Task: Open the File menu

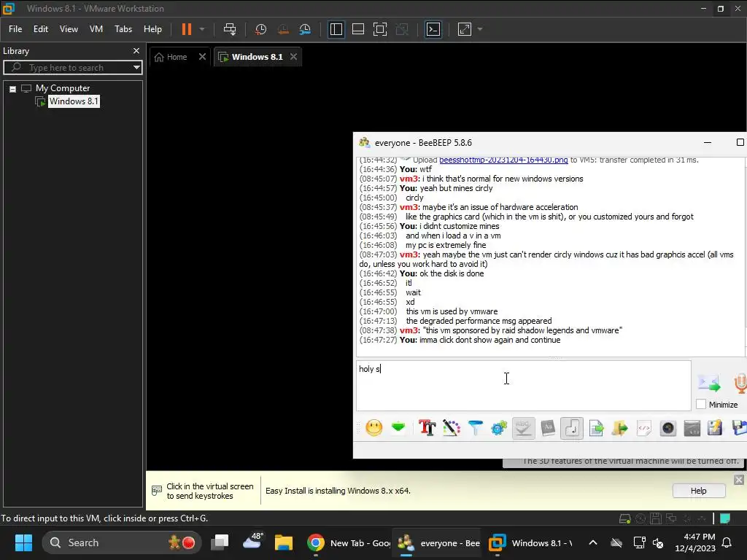Action: (x=15, y=29)
